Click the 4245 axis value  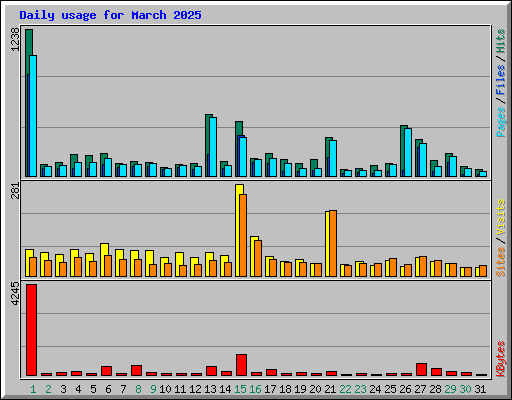(15, 293)
